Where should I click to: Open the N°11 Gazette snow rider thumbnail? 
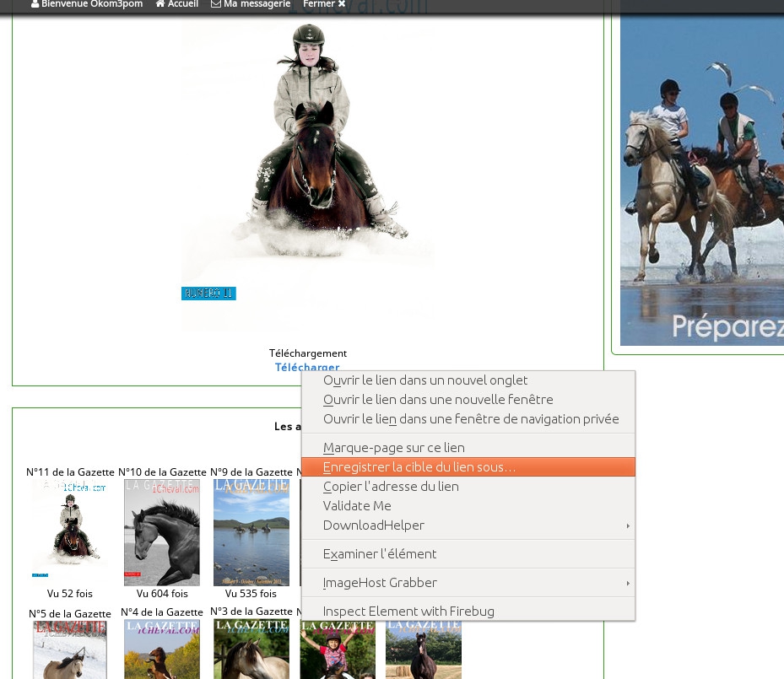tap(69, 531)
